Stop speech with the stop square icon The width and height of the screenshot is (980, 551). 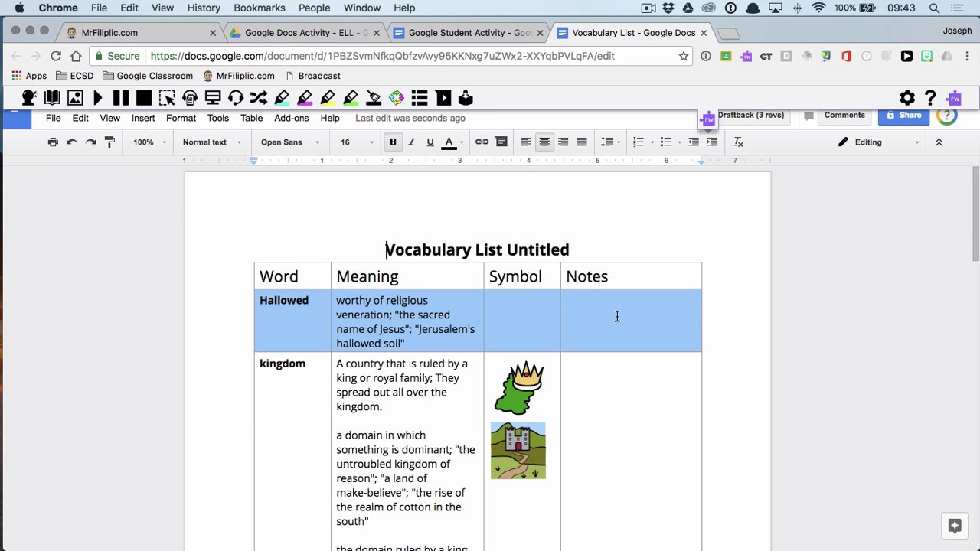[x=144, y=98]
